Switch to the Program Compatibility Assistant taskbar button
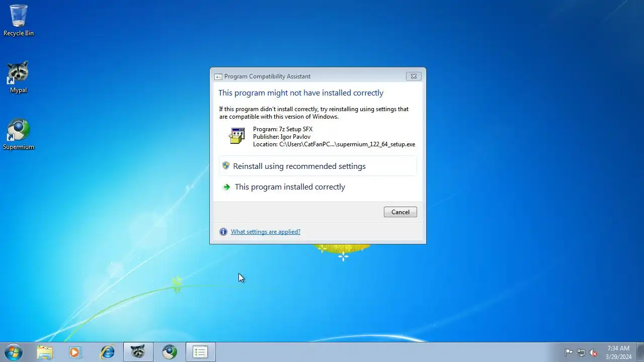The height and width of the screenshot is (362, 644). 201,352
